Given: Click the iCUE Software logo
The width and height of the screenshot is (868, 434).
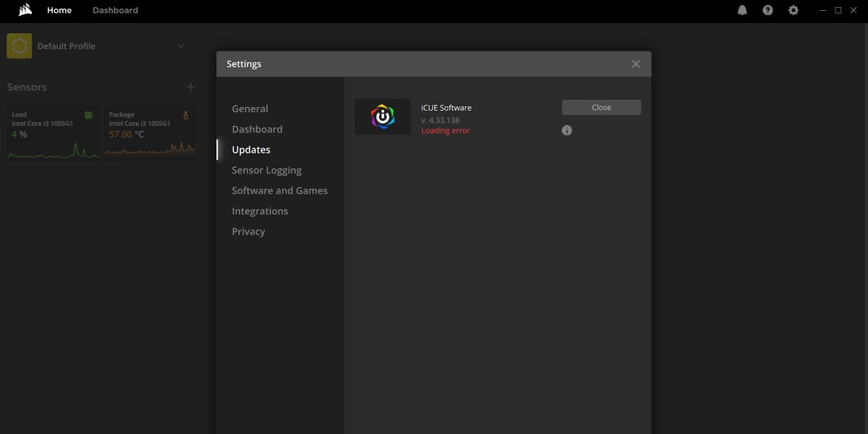Looking at the screenshot, I should click(383, 116).
